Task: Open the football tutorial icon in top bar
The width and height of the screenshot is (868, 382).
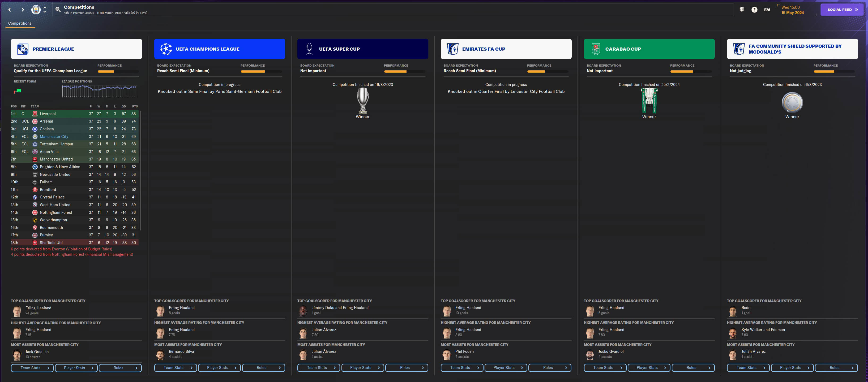Action: 742,10
